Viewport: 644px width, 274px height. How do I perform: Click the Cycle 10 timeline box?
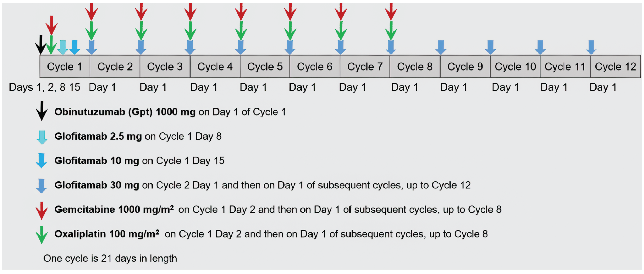click(515, 67)
